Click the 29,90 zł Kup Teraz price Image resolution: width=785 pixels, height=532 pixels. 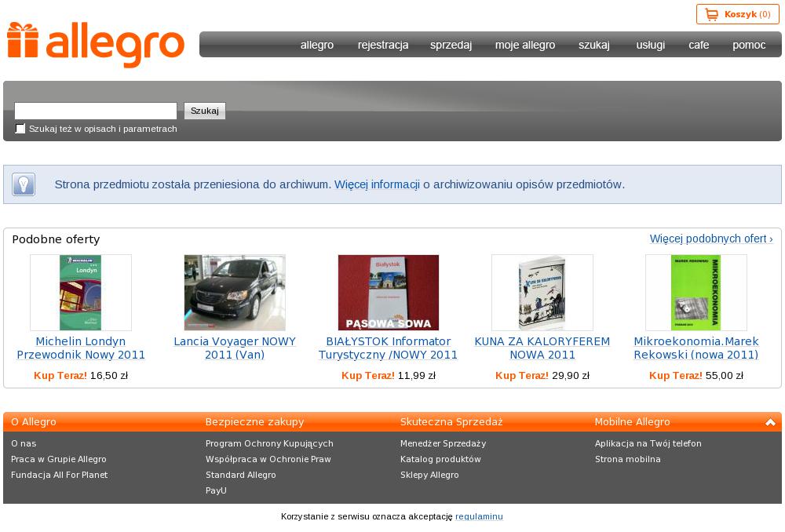[x=542, y=375]
